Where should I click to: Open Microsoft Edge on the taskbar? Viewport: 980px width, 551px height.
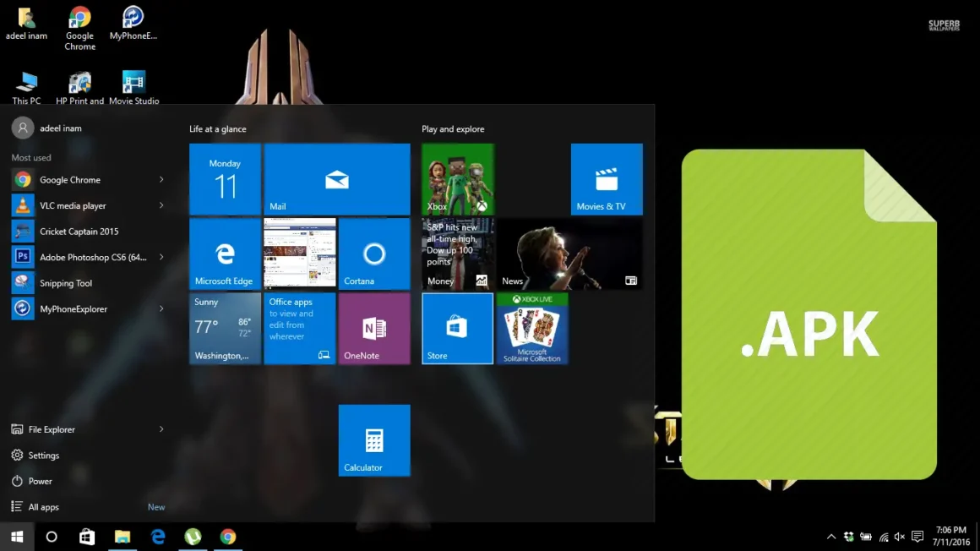click(x=157, y=537)
